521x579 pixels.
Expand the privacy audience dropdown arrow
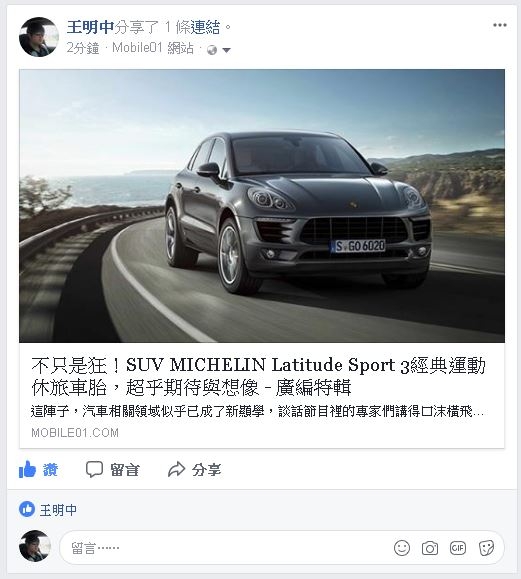click(x=226, y=50)
